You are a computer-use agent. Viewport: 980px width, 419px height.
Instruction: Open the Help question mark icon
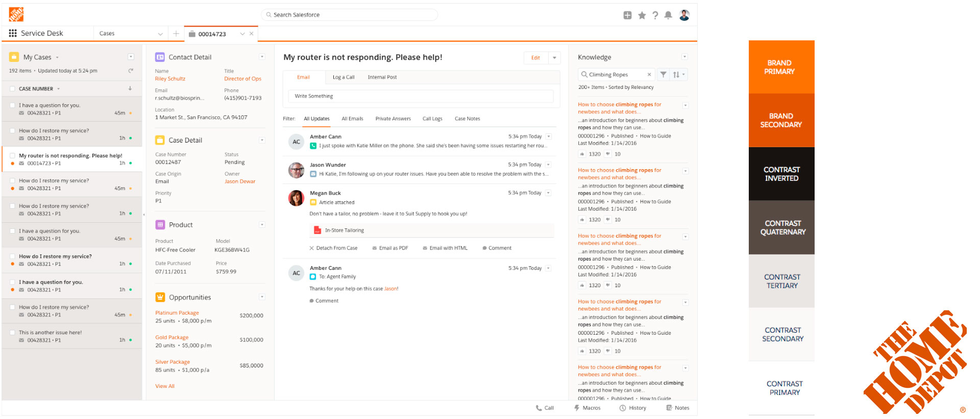pyautogui.click(x=655, y=15)
